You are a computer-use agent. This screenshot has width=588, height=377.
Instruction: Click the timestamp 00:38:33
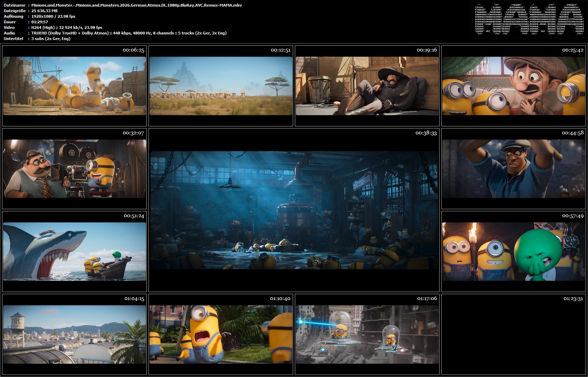(x=426, y=133)
